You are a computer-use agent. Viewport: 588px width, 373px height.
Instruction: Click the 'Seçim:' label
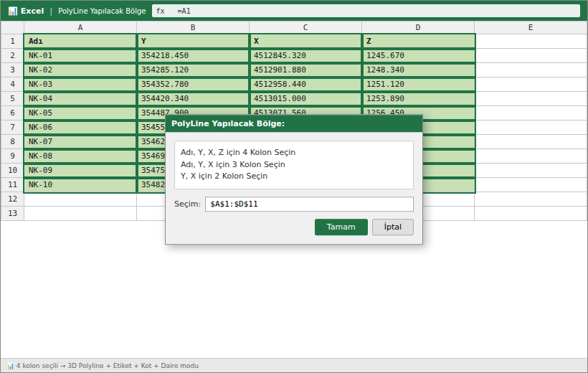coord(187,204)
